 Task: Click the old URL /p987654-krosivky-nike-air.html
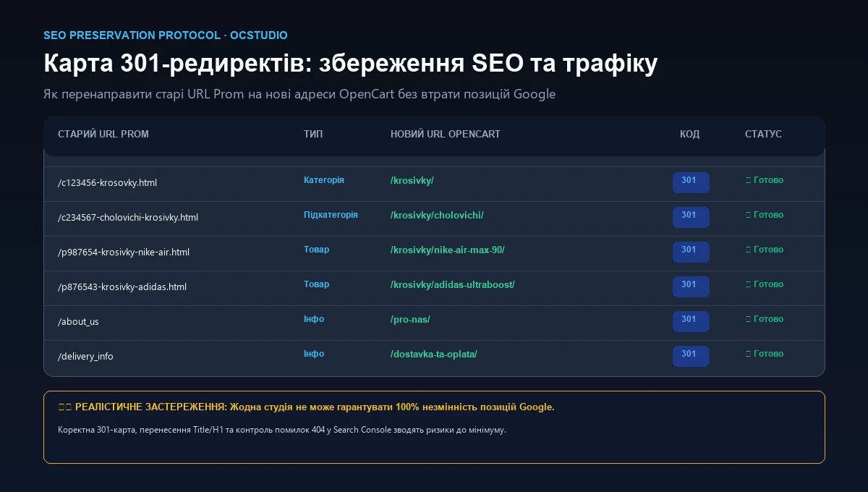click(124, 253)
